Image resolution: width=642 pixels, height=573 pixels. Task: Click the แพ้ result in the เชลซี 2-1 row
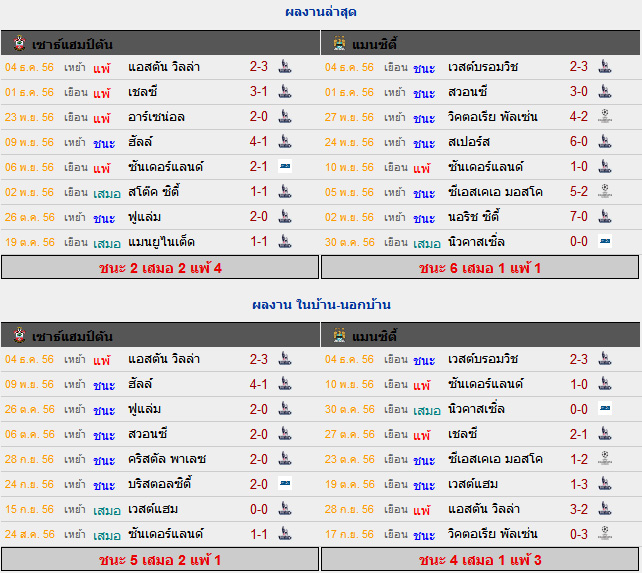tap(422, 435)
